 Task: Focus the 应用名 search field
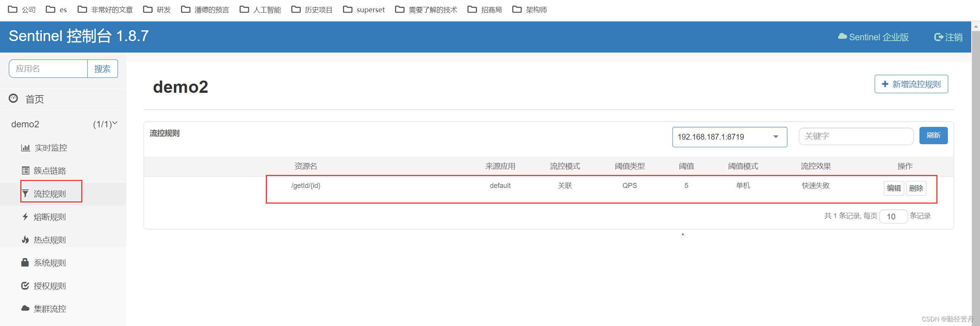(48, 69)
